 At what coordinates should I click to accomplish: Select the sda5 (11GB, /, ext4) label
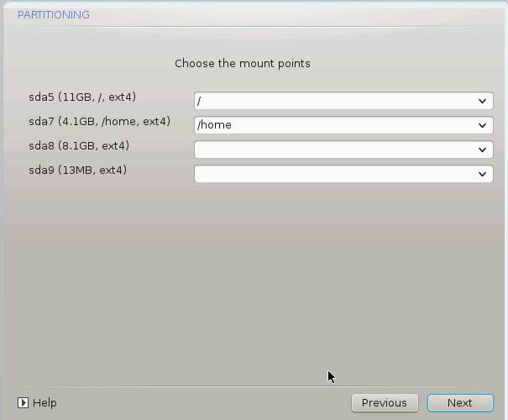click(x=82, y=97)
